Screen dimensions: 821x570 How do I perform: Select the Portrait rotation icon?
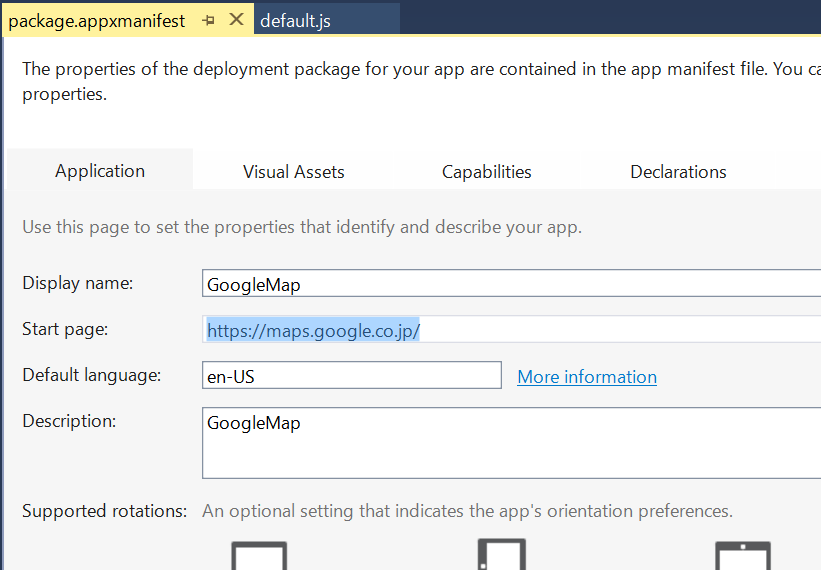501,555
